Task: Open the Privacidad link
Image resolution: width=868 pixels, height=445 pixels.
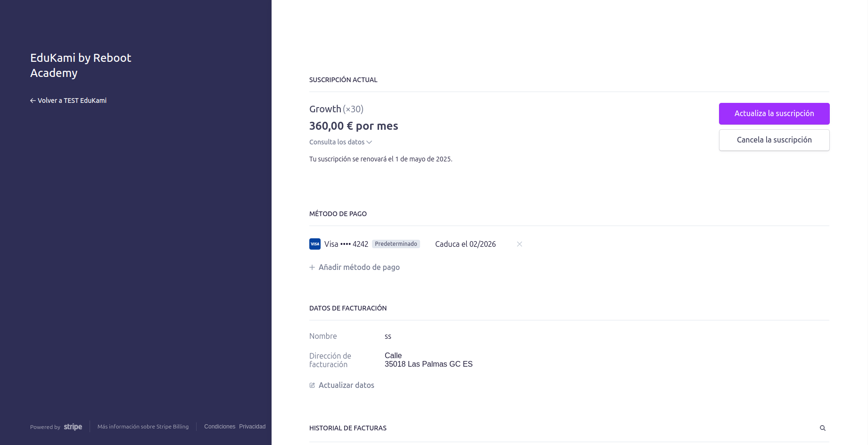Action: (x=252, y=427)
